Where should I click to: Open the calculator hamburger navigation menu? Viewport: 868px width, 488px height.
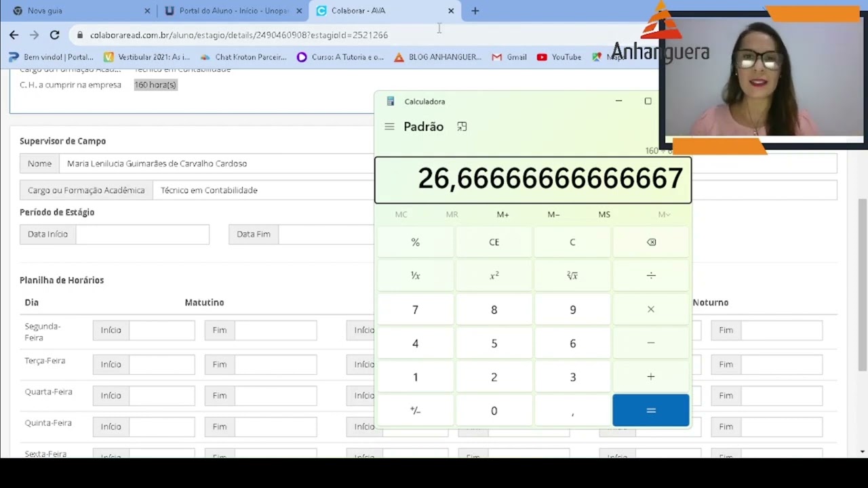389,127
